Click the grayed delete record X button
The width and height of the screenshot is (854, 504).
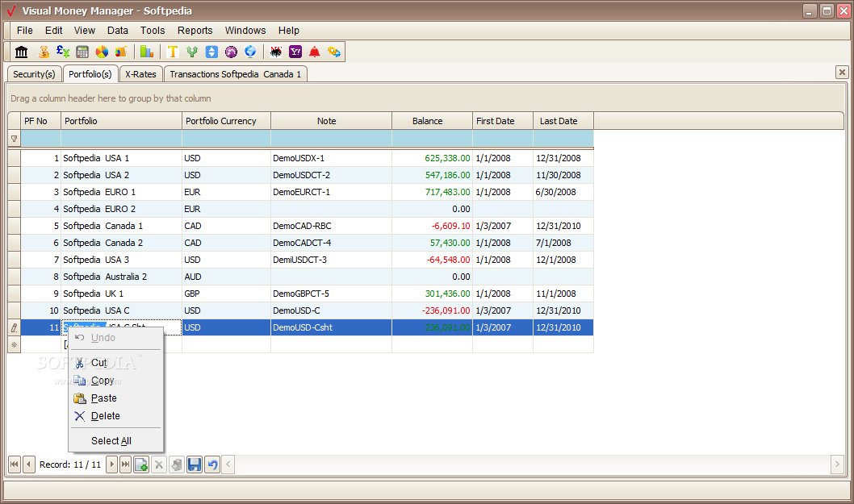click(159, 464)
